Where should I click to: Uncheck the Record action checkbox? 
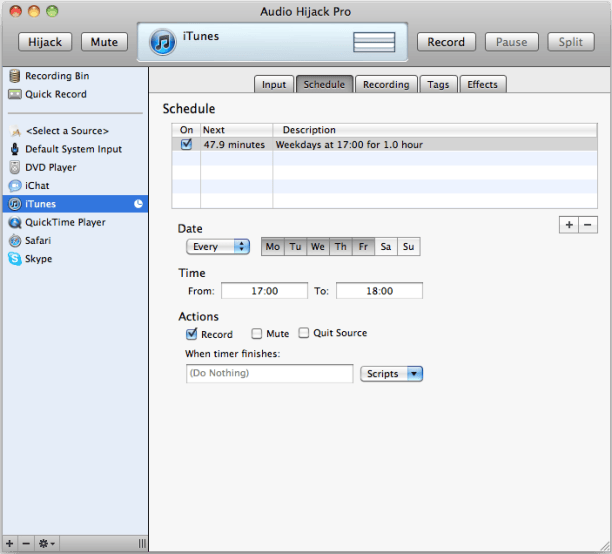(x=191, y=334)
